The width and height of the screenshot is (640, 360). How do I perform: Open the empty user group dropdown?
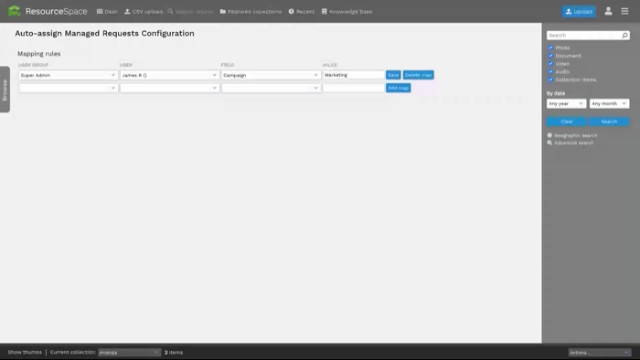(68, 88)
